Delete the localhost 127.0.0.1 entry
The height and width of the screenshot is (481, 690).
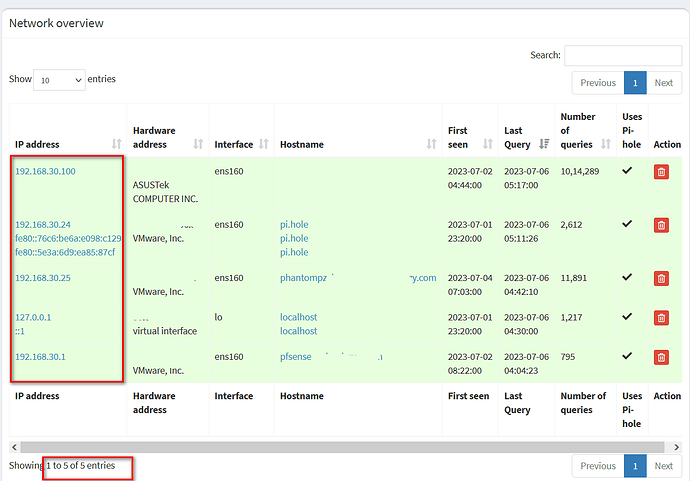point(661,317)
